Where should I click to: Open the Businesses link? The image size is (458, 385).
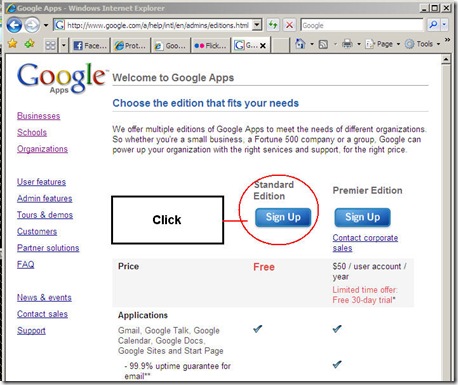(x=39, y=116)
